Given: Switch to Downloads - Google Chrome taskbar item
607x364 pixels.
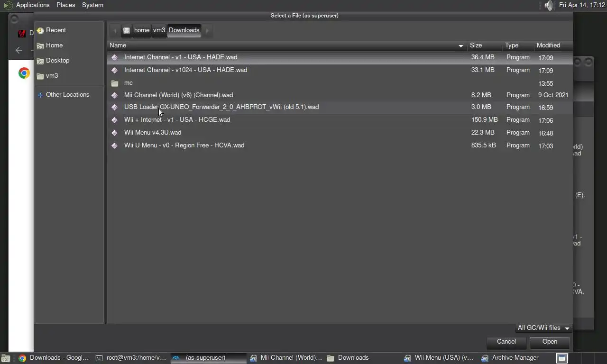Looking at the screenshot, I should click(x=54, y=358).
